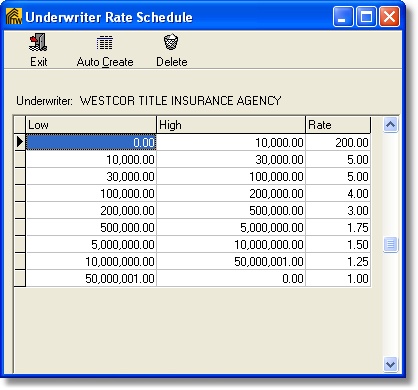Minimize the Underwriter Rate Schedule window

point(343,17)
